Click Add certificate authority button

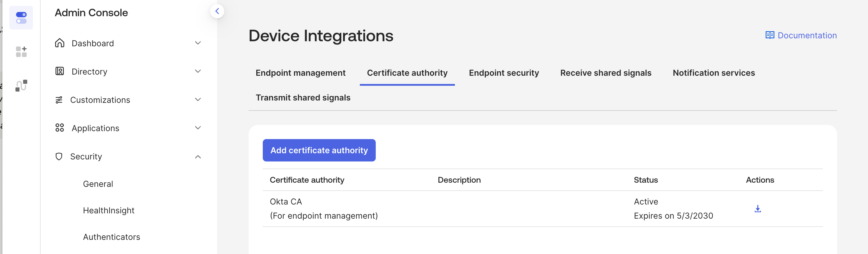click(x=319, y=150)
